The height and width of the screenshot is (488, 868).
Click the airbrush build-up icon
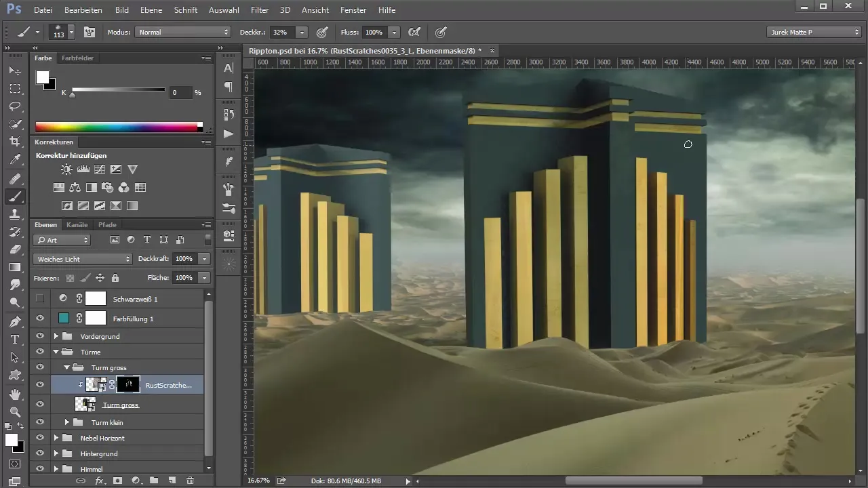[414, 32]
